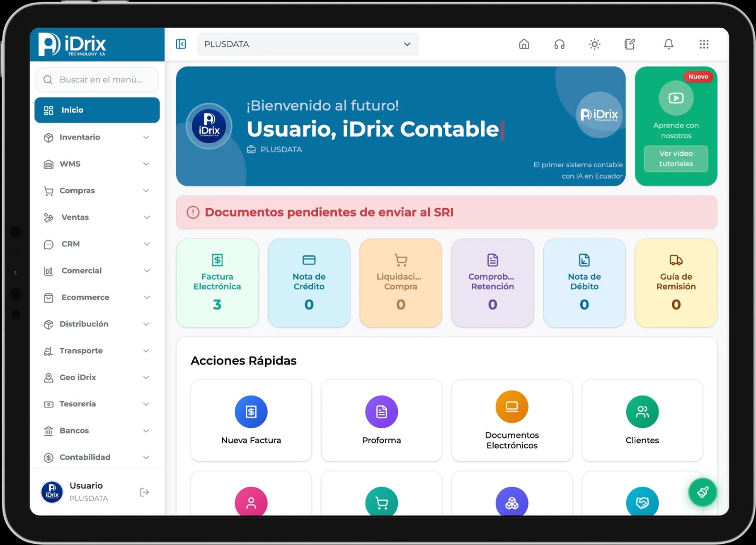This screenshot has width=756, height=545.
Task: Open support via the headphones icon
Action: (559, 44)
